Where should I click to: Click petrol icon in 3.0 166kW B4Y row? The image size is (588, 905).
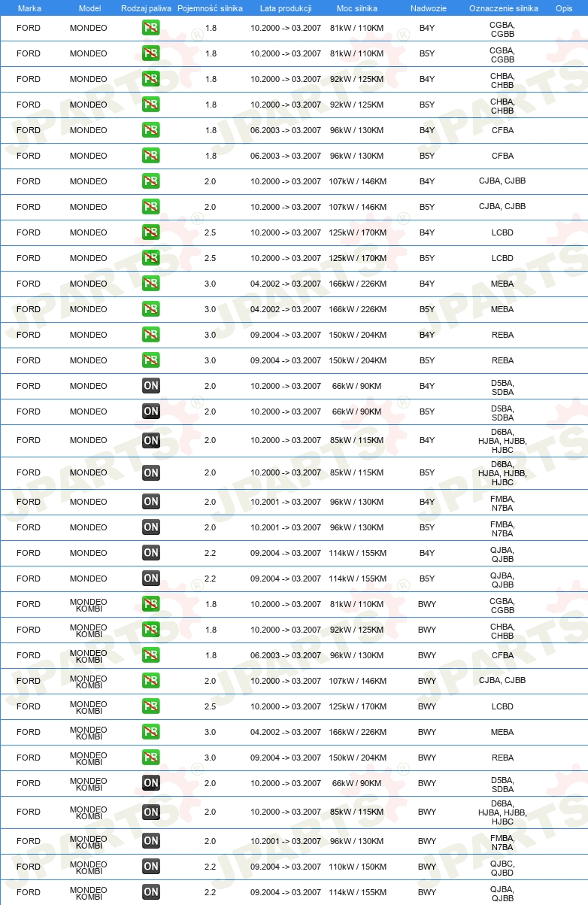pos(150,284)
